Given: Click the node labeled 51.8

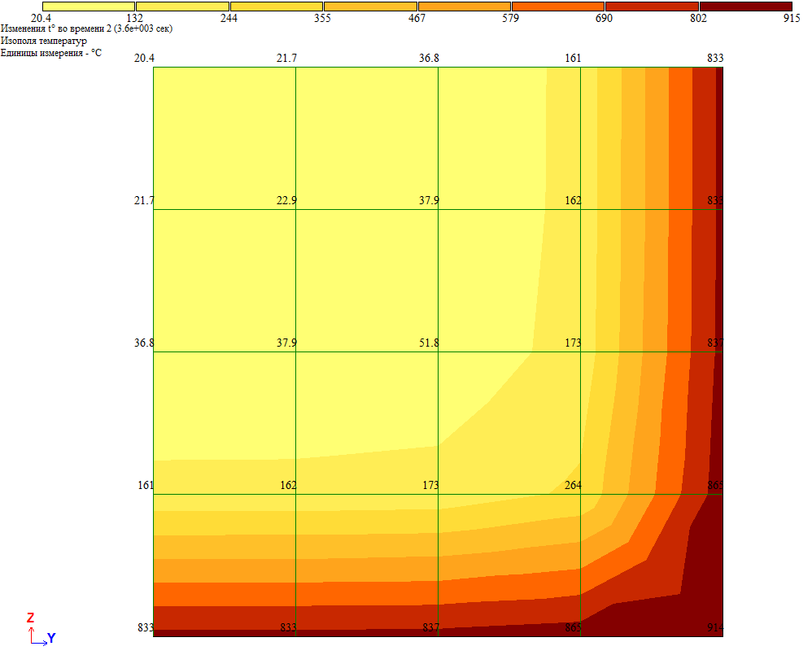Looking at the screenshot, I should point(429,343).
